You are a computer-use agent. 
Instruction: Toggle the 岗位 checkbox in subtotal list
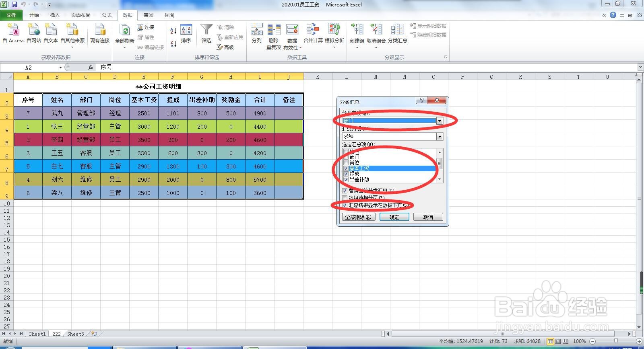click(346, 162)
